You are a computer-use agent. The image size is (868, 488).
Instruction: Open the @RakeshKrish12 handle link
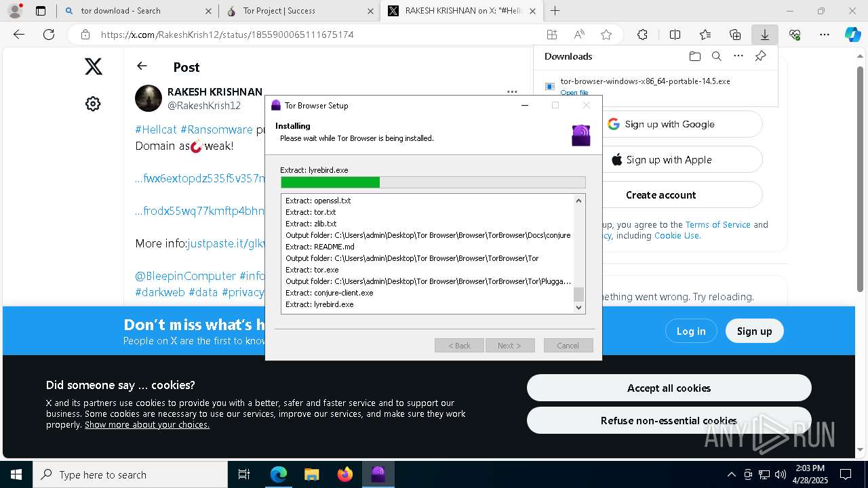(x=204, y=106)
